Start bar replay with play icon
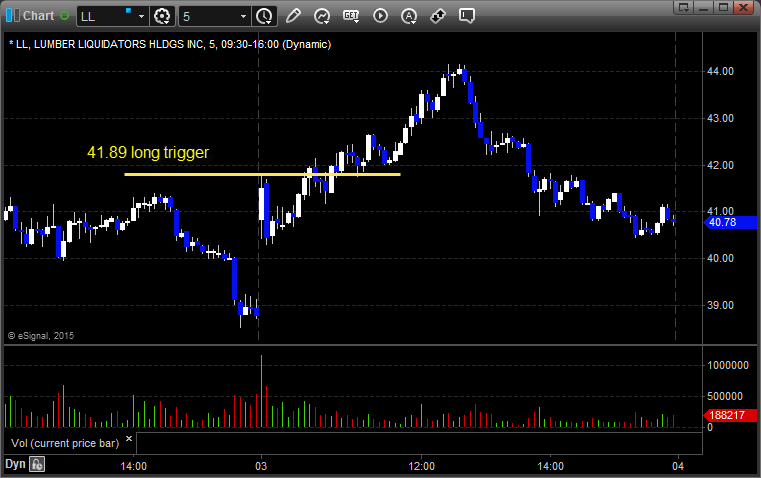761x478 pixels. point(380,16)
